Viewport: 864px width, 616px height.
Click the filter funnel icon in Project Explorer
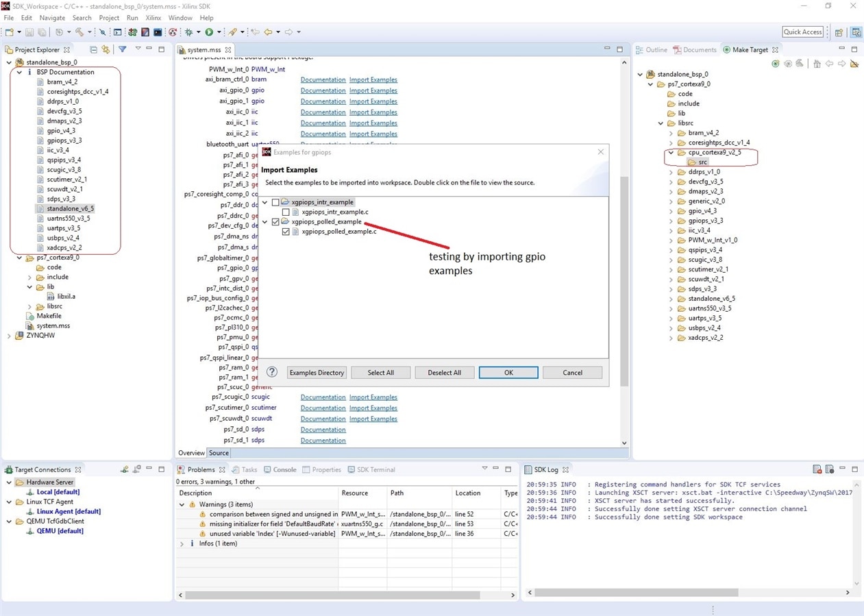pos(123,49)
